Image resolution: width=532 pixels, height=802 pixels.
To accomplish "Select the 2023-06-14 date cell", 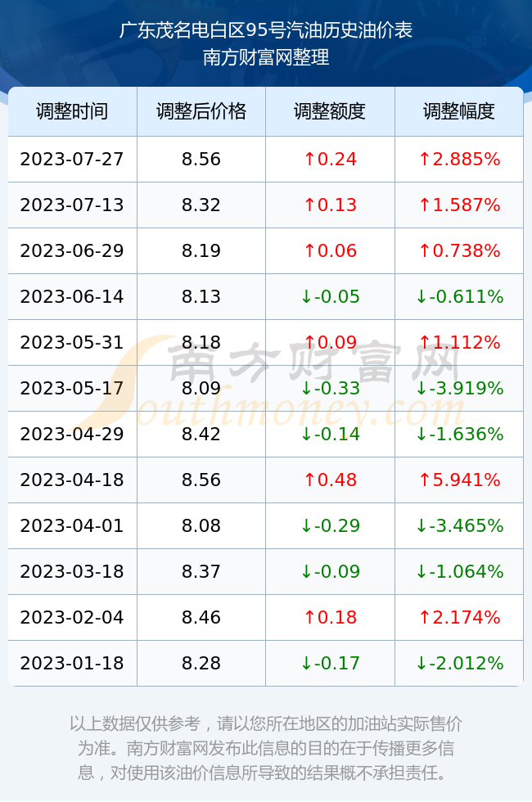I will pyautogui.click(x=72, y=296).
